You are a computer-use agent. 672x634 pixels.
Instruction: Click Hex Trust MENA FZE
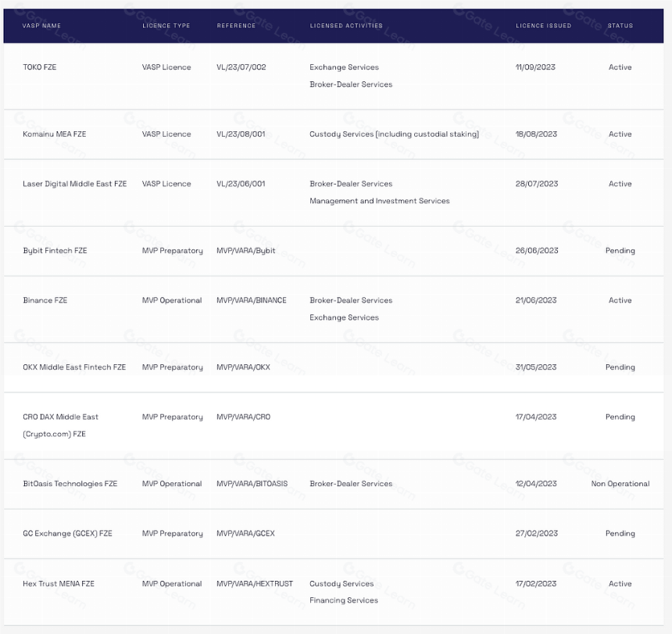coord(59,584)
